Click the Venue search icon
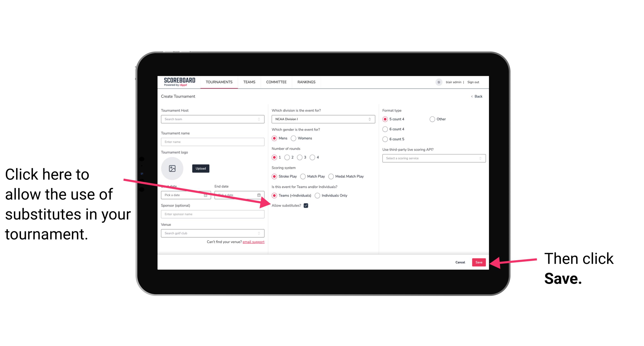 (x=261, y=233)
